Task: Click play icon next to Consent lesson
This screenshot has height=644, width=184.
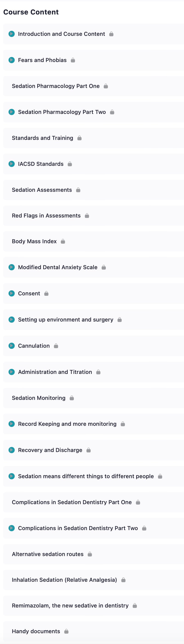Action: point(11,294)
